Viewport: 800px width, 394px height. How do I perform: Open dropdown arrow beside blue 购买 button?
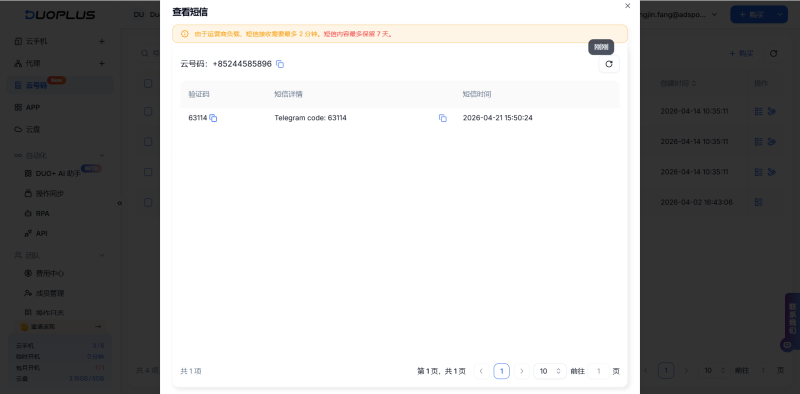[x=780, y=15]
